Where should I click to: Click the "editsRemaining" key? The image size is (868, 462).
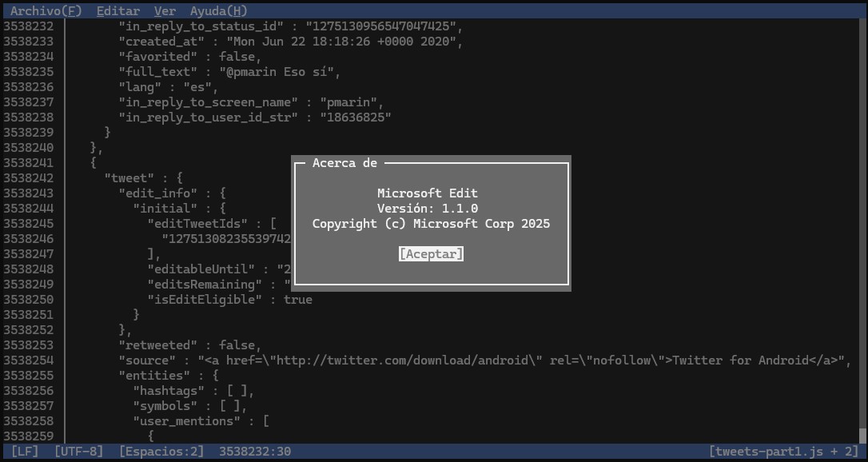click(x=205, y=285)
